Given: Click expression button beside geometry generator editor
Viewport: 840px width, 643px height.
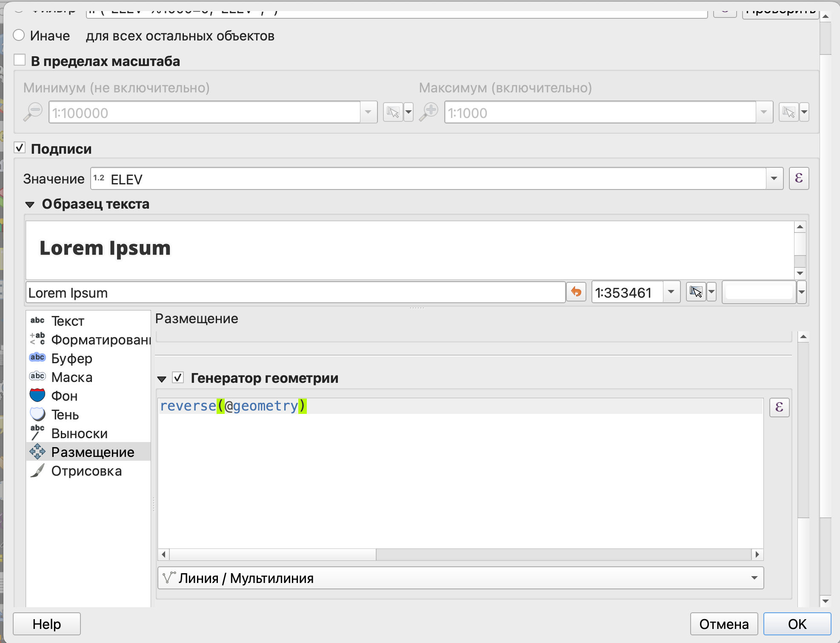Looking at the screenshot, I should pos(779,408).
